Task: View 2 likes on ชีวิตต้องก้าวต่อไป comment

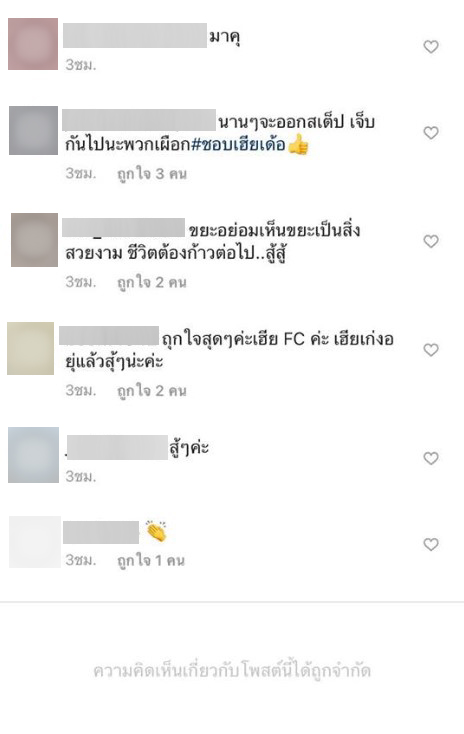Action: pos(152,282)
